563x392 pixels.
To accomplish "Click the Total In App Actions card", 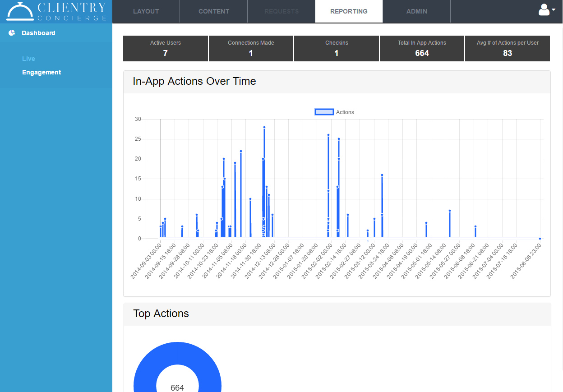I will tap(422, 48).
